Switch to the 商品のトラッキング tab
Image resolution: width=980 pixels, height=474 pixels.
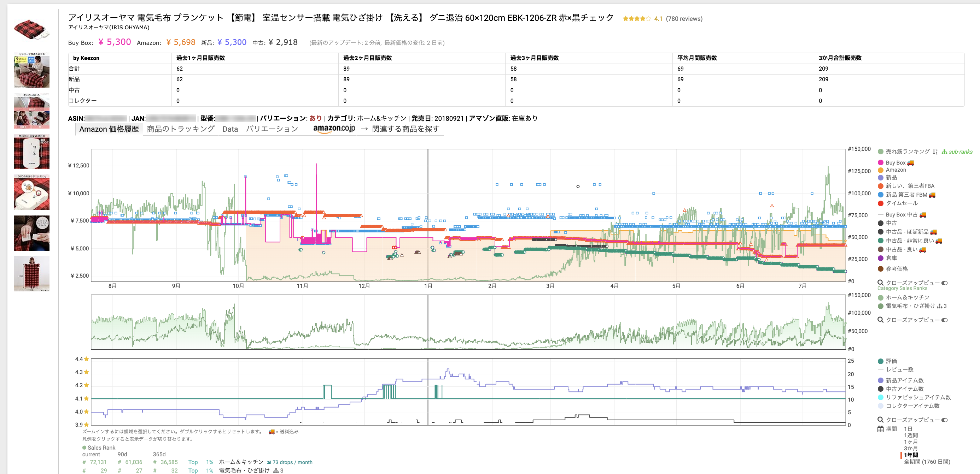pos(181,129)
